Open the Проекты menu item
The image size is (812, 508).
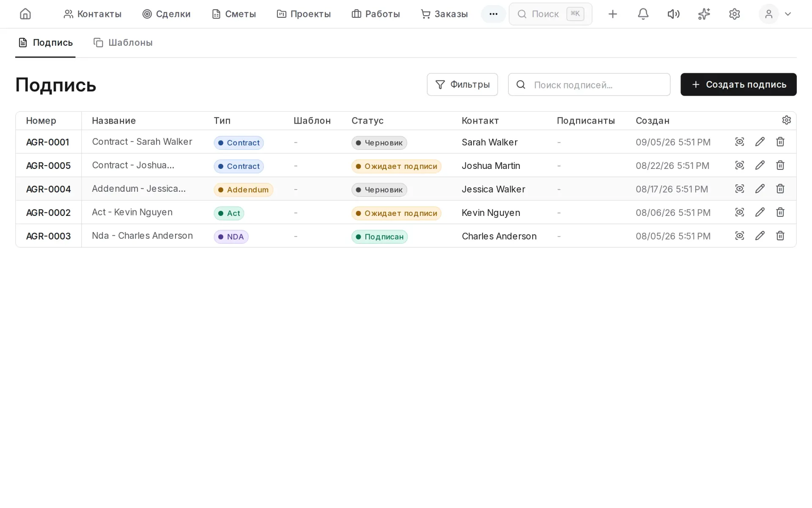click(304, 14)
